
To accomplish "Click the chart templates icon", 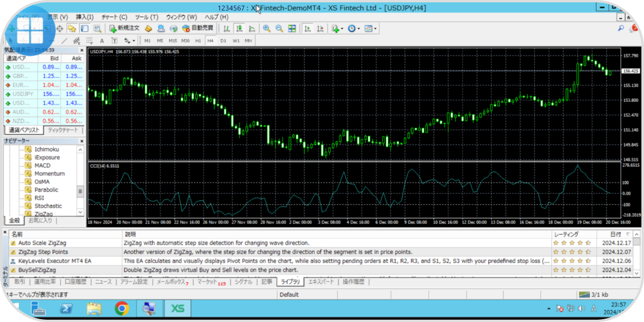I will (368, 28).
